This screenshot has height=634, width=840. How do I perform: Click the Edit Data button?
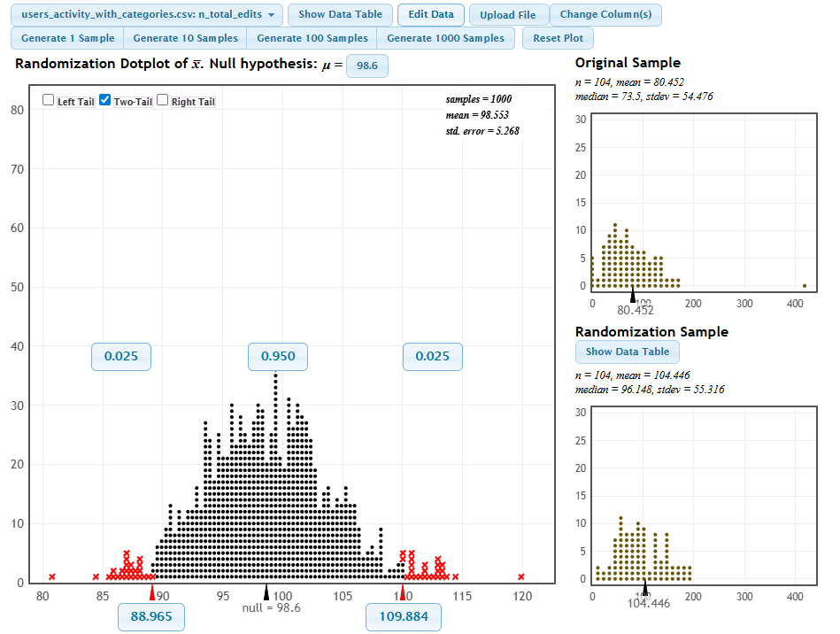tap(431, 15)
